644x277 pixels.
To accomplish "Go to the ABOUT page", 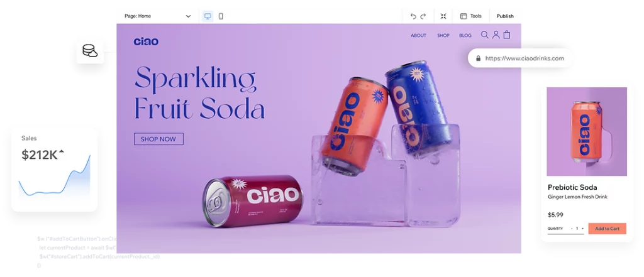I will [x=418, y=36].
